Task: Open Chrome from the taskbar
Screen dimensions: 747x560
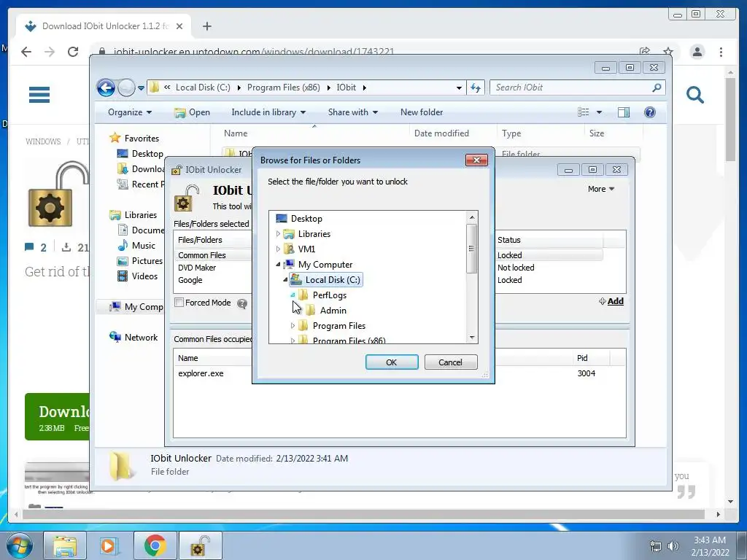Action: point(155,545)
